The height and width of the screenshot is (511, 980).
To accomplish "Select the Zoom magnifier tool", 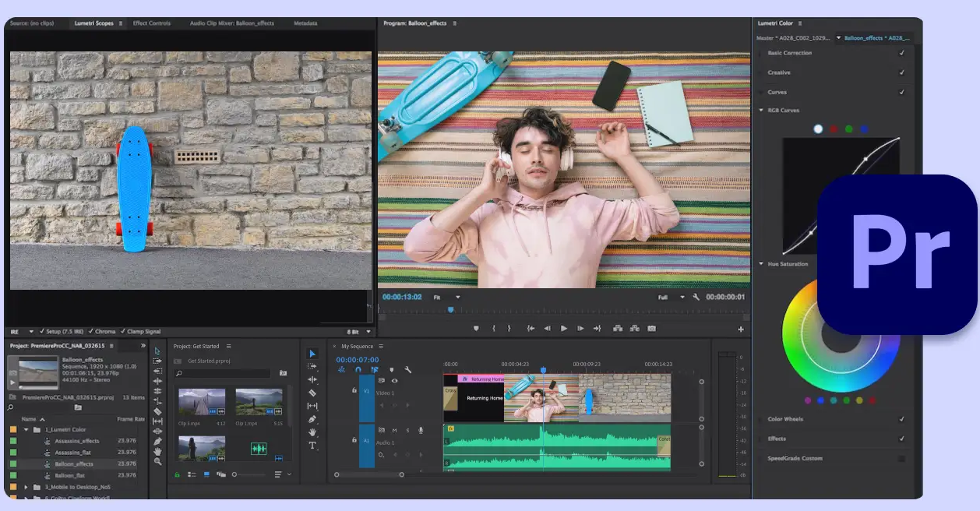I will click(x=157, y=461).
